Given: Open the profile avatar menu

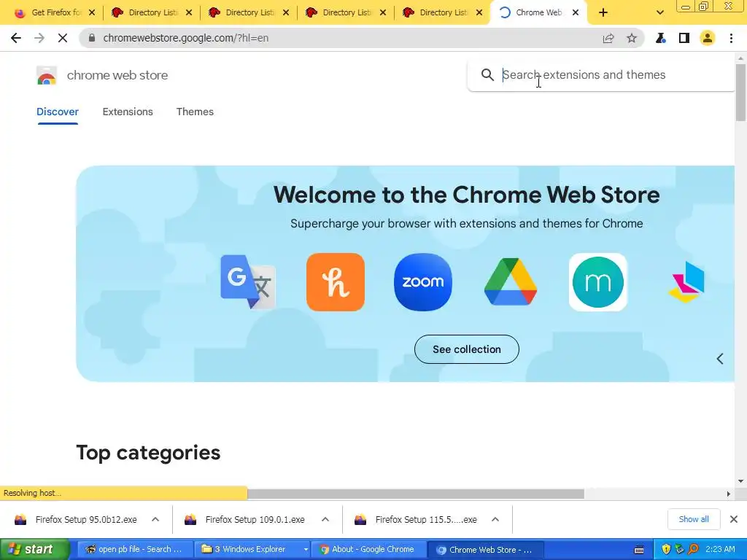Looking at the screenshot, I should (708, 38).
